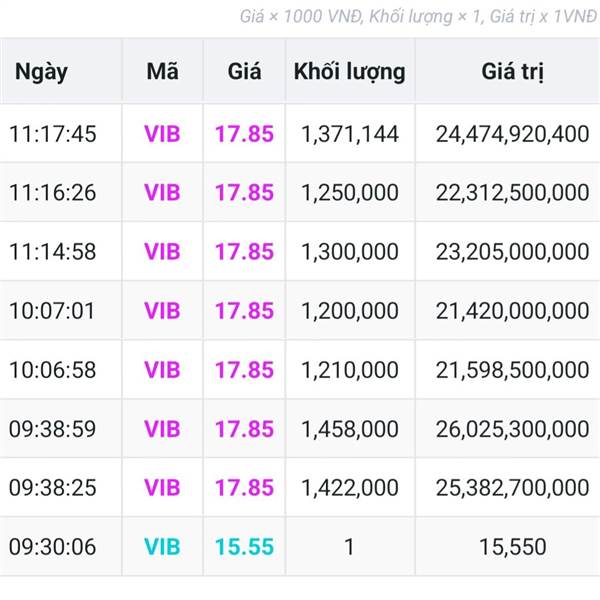Click the 15,550 value cell
The width and height of the screenshot is (600, 600).
click(512, 547)
